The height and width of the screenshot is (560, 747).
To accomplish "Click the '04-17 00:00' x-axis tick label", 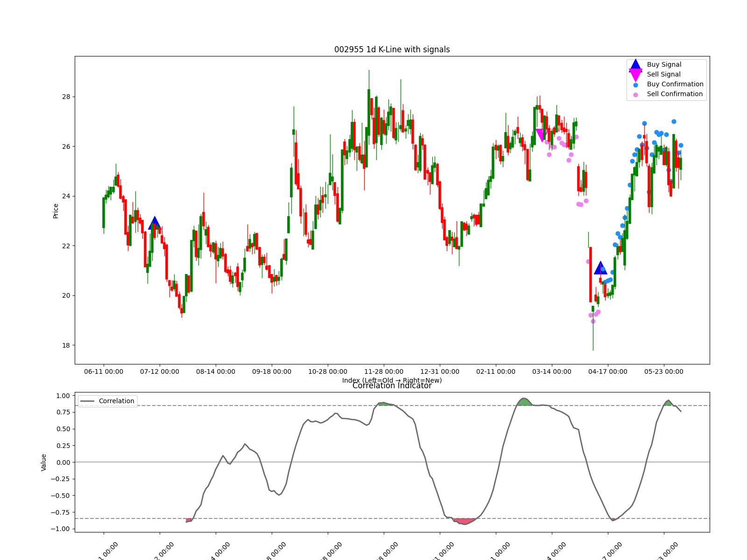I will pyautogui.click(x=608, y=371).
